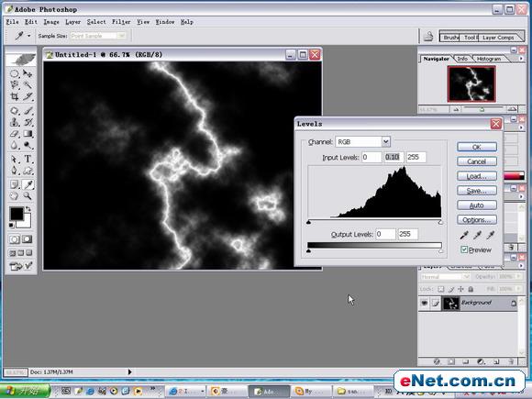Toggle lock all in Layers panel
This screenshot has height=399, width=532.
[x=471, y=289]
